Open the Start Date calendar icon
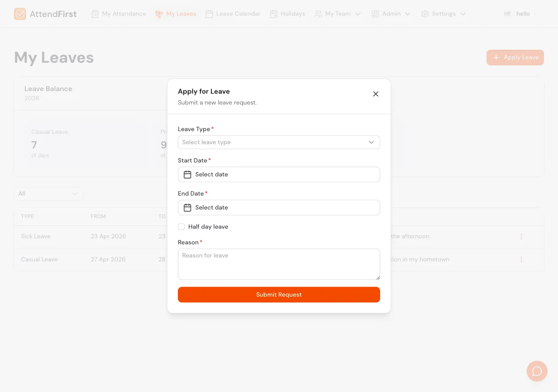 click(187, 174)
